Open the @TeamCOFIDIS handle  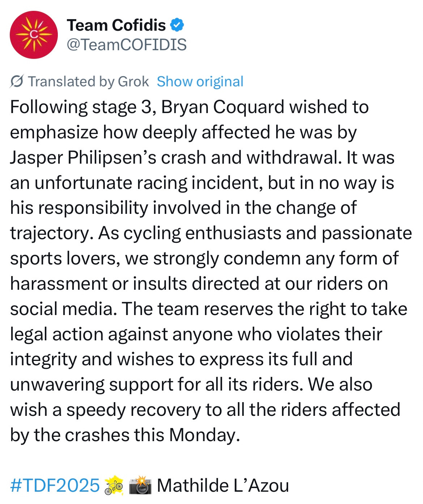click(x=127, y=44)
